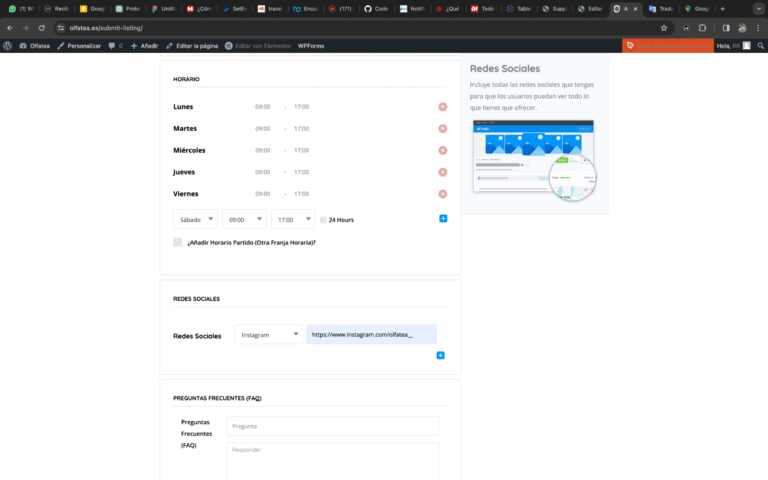Click the Viernes 17:00 closing time

point(301,194)
